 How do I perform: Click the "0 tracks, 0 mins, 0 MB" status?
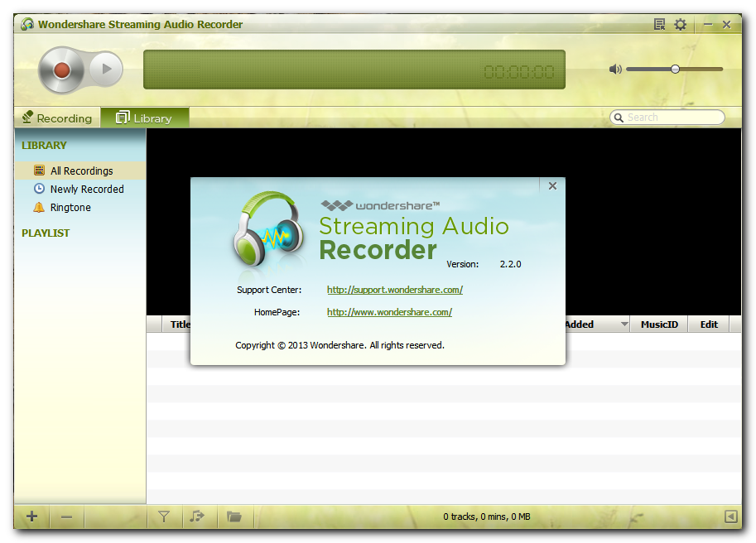[487, 517]
